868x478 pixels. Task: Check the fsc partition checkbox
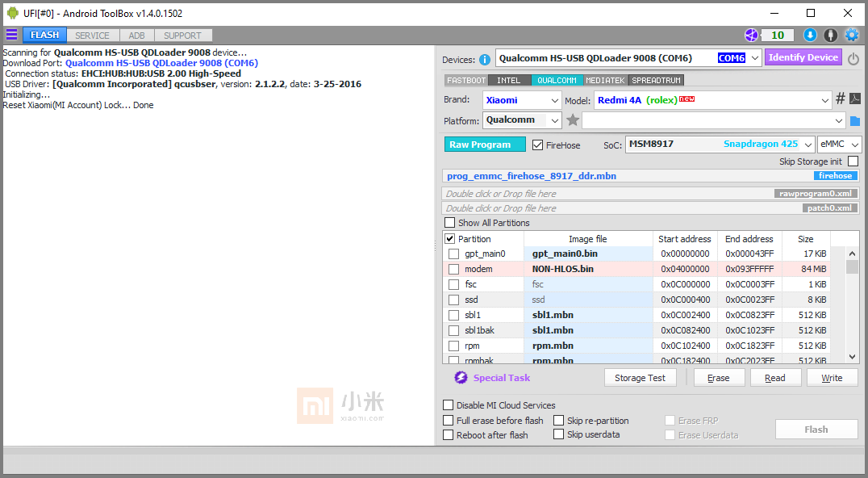[x=454, y=284]
